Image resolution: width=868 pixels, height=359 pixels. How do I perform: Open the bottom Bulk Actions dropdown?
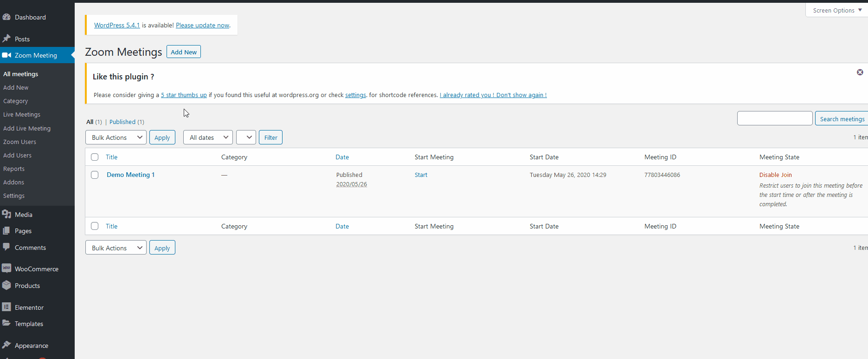coord(116,248)
